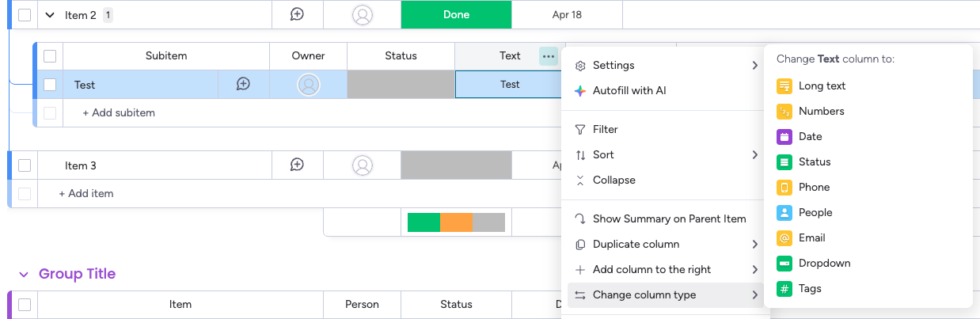Tick the Item 2 row checkbox
Screen dimensions: 980x319
coord(25,14)
